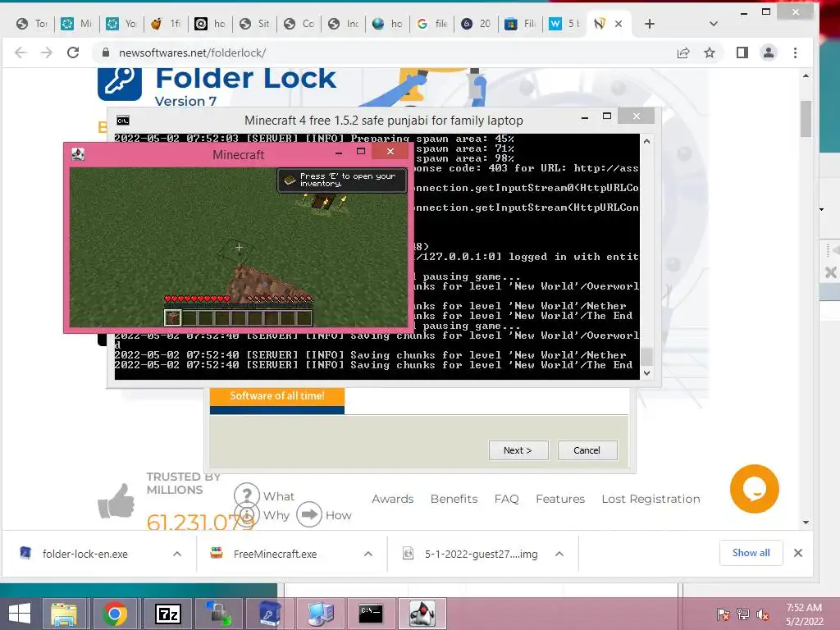Open the Benefits link
840x630 pixels.
pos(454,499)
